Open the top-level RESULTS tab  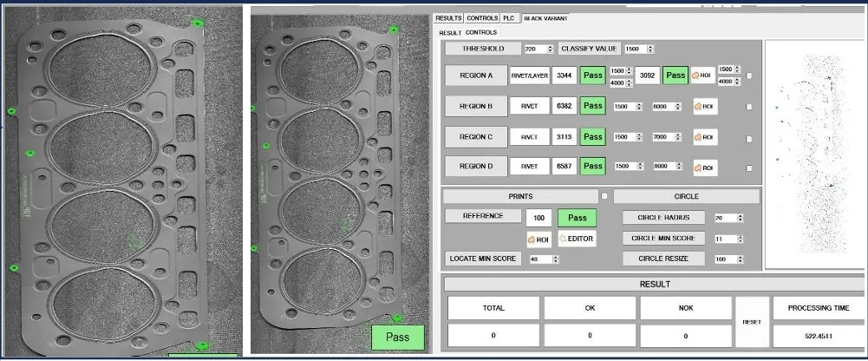tap(448, 17)
